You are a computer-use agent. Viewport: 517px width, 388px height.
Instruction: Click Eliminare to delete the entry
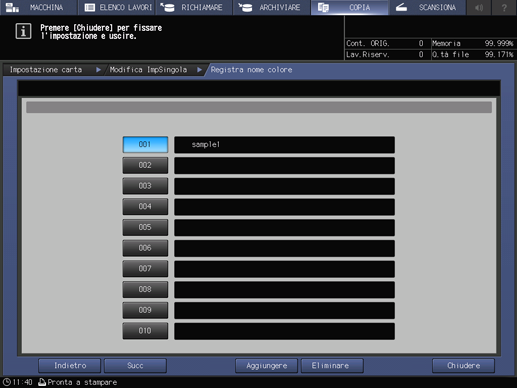tap(332, 366)
